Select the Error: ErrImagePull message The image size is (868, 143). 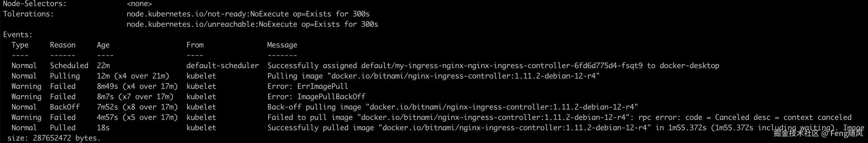click(307, 86)
